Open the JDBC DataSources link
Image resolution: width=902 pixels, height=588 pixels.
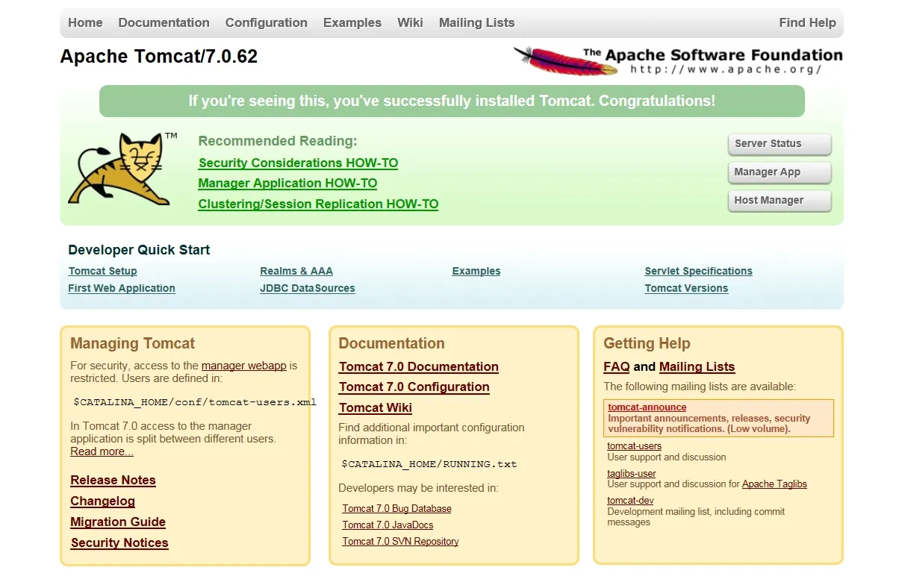tap(308, 288)
